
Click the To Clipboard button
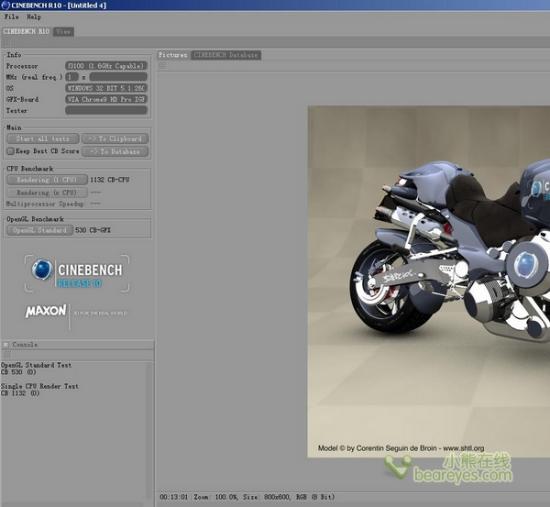click(115, 139)
